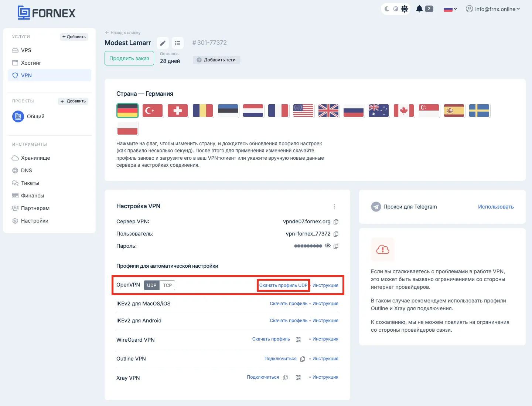Open the OpenVPN Инструкция link
The image size is (532, 406).
325,285
